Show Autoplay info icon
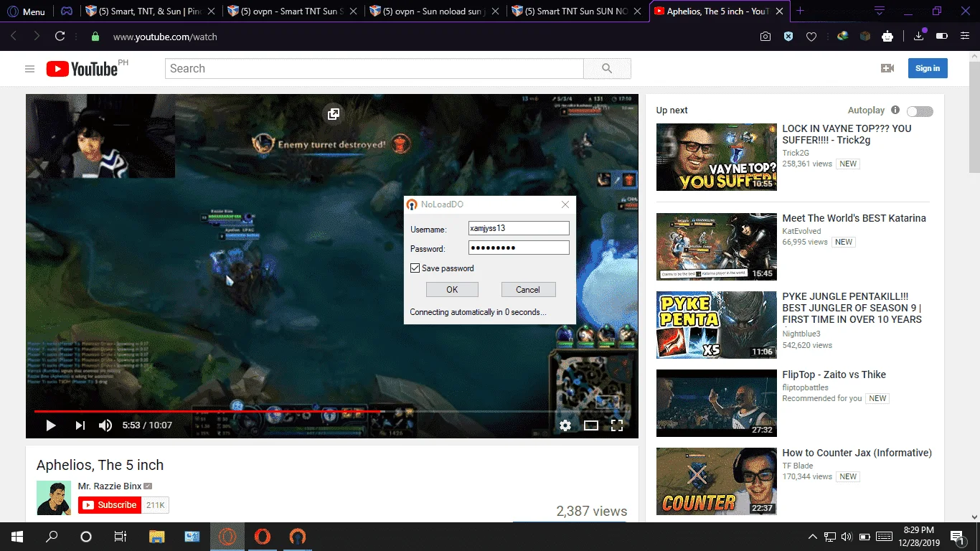This screenshot has height=551, width=980. coord(895,110)
